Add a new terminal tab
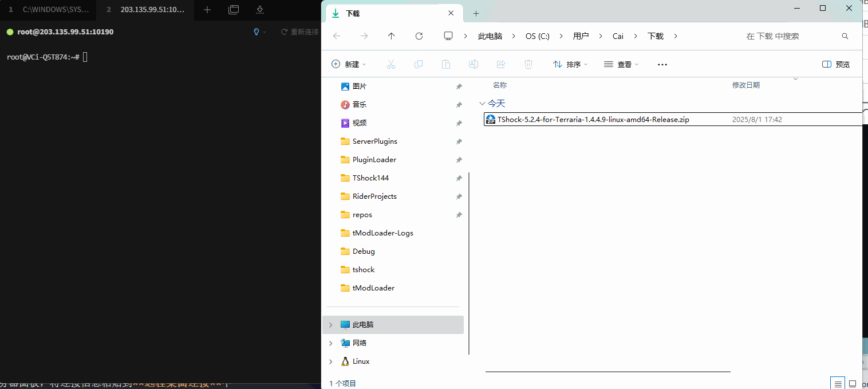The height and width of the screenshot is (389, 868). 207,10
